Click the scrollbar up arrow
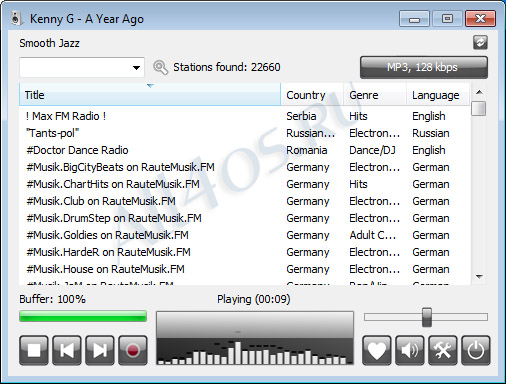The width and height of the screenshot is (506, 384). point(479,92)
